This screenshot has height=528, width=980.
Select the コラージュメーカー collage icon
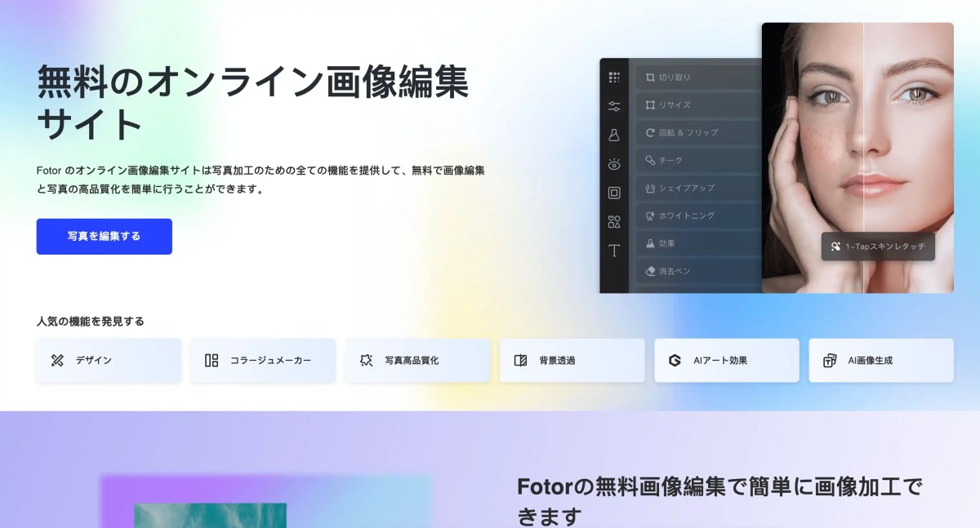212,360
